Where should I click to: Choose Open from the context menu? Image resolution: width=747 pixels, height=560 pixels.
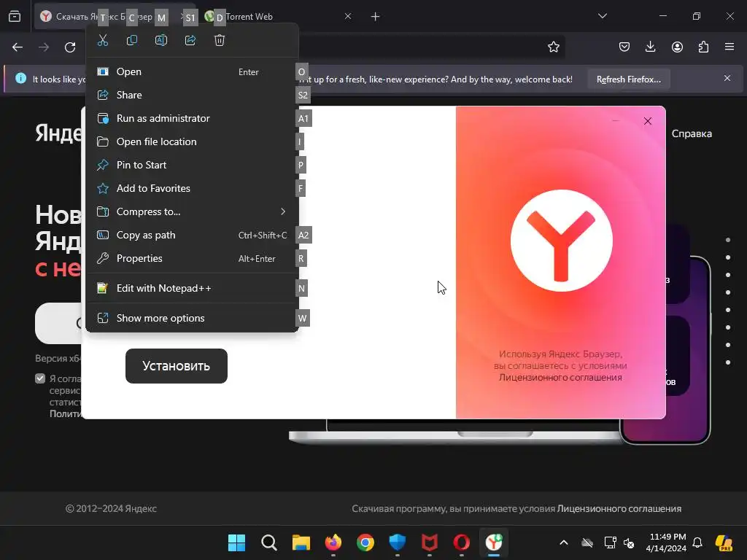pos(192,72)
